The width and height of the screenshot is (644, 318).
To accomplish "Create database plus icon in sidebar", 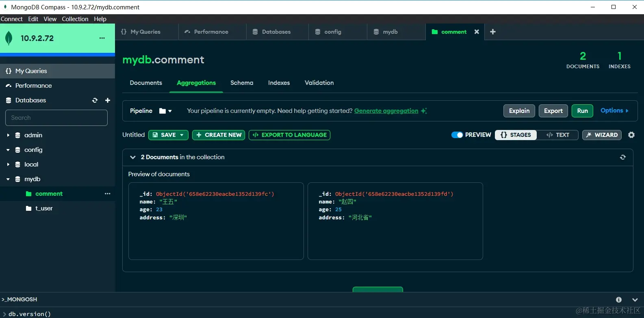I will coord(108,100).
